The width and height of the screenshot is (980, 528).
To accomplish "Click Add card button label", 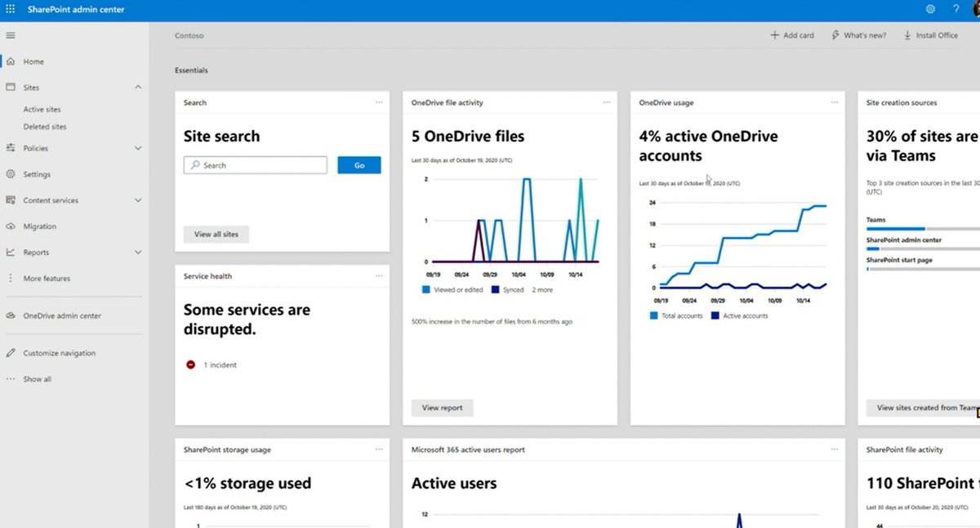I will point(799,35).
